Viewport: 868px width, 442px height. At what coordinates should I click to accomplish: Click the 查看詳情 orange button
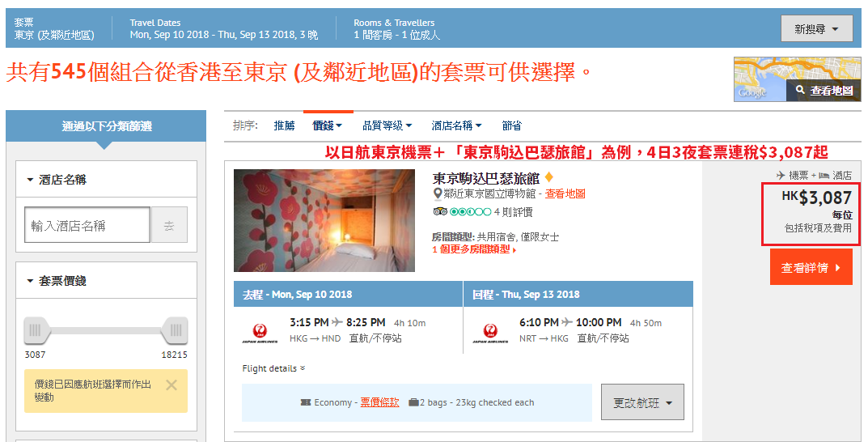click(811, 267)
